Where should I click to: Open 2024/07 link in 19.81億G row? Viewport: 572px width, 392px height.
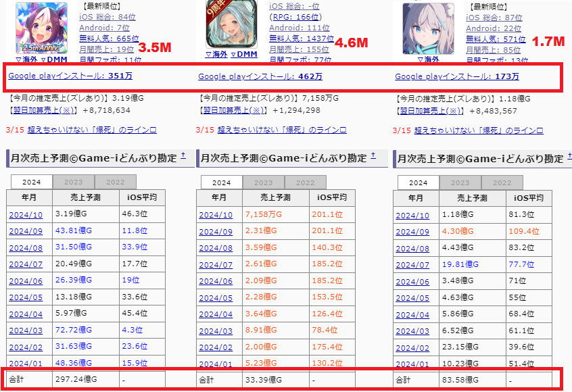click(412, 265)
